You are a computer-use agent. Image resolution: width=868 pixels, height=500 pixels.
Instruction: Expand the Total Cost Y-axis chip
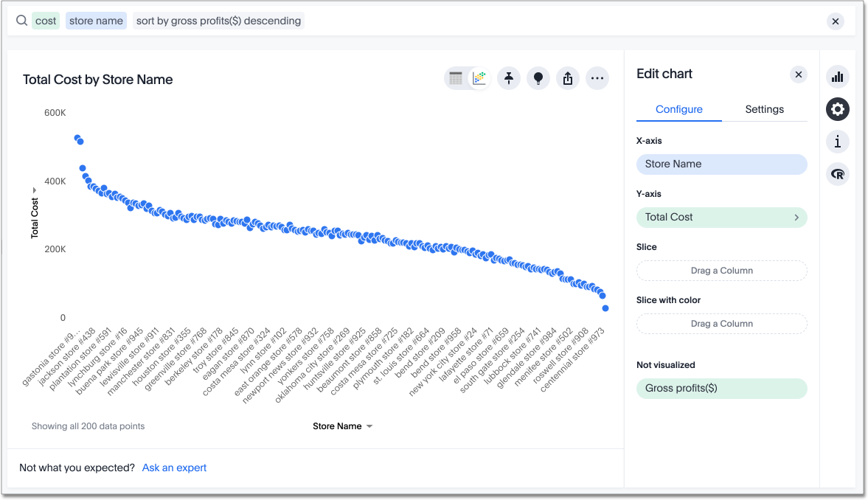coord(796,218)
